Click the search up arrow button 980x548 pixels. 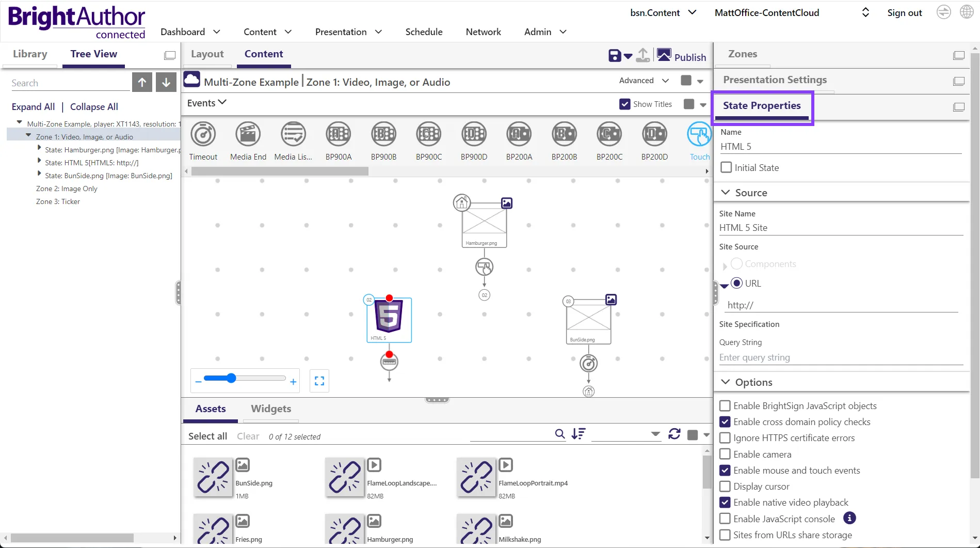pyautogui.click(x=142, y=82)
